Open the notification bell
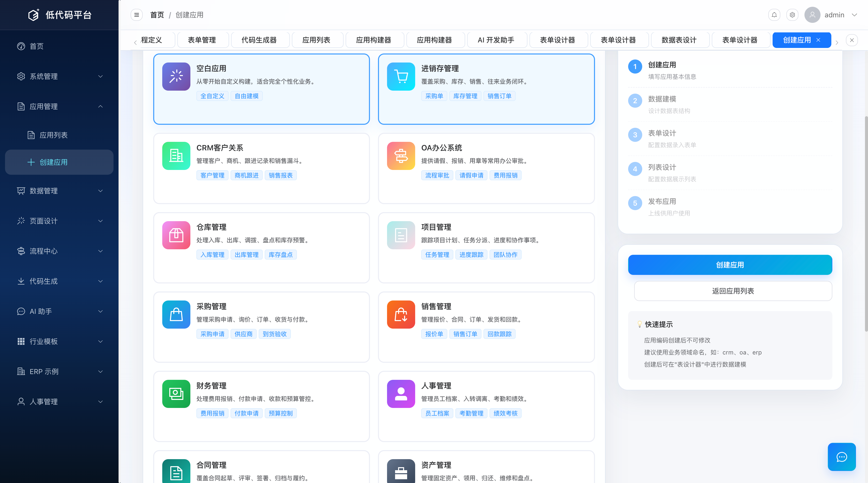Viewport: 868px width, 483px height. click(774, 15)
